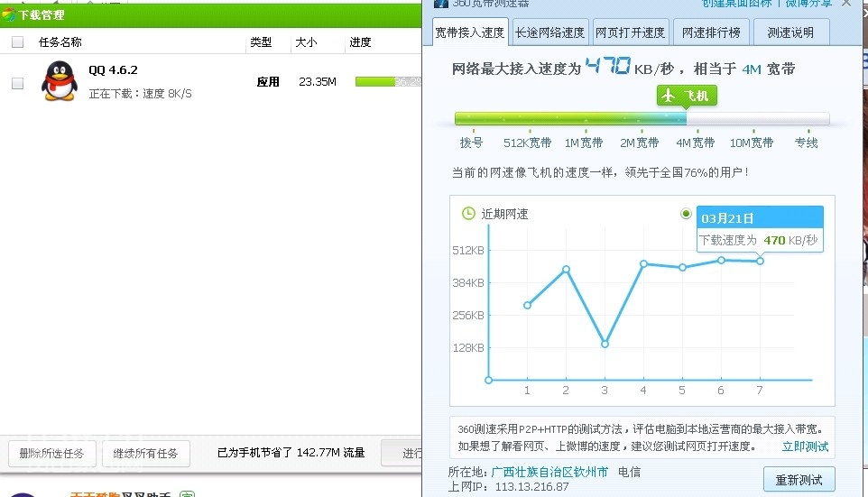Click the day 4 graph data point
Screen dimensions: 868x497
pos(643,264)
